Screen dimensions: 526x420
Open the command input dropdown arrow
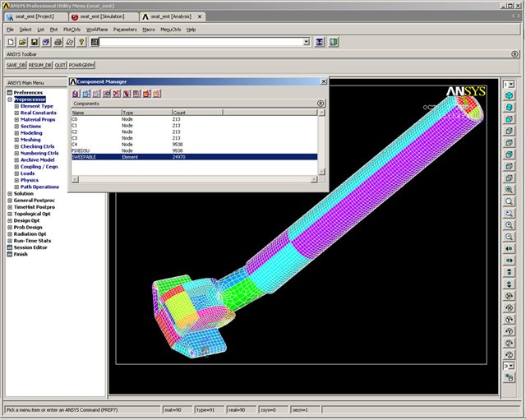point(307,42)
